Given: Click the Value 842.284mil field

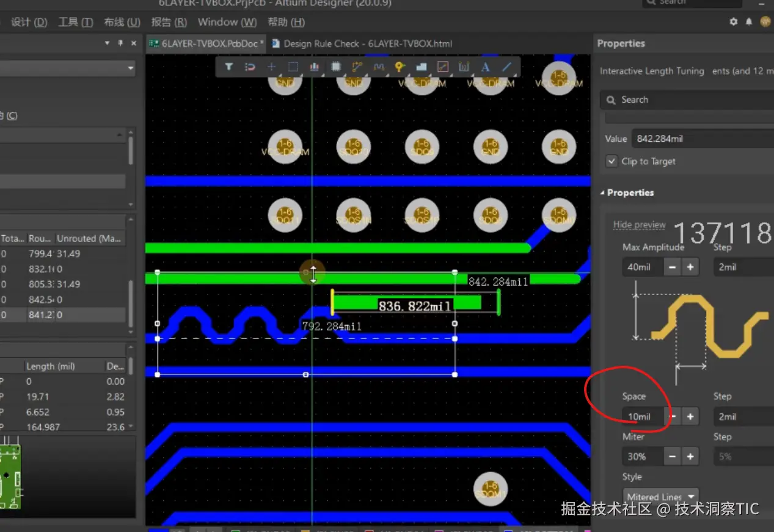Looking at the screenshot, I should point(703,139).
